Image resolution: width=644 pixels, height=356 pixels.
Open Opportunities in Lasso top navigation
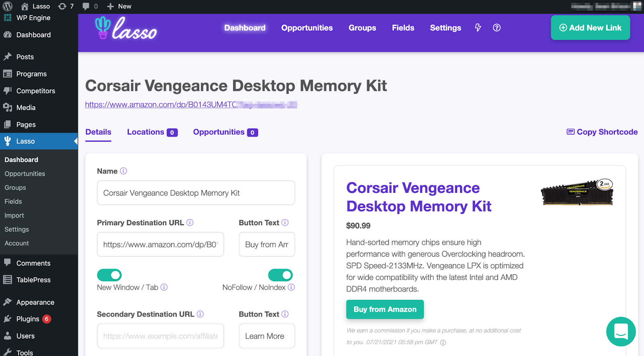coord(307,28)
